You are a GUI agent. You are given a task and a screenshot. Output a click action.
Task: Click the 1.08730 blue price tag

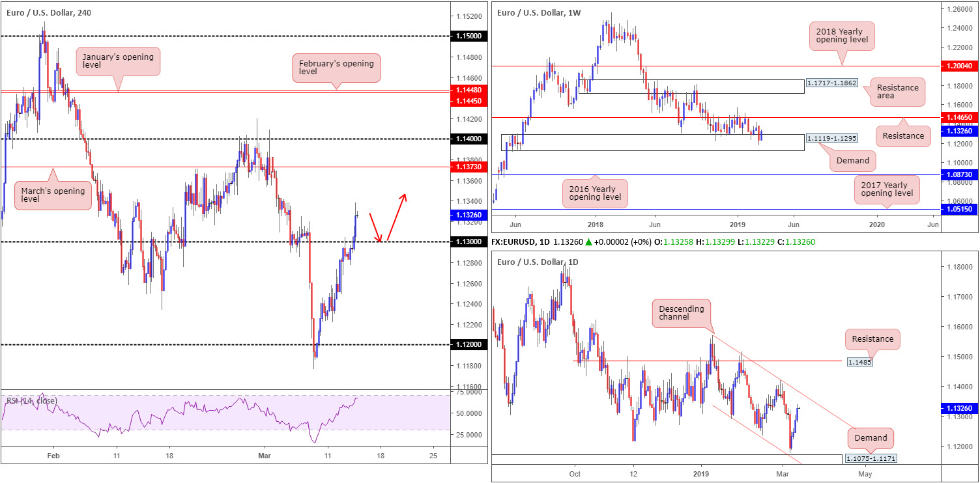click(x=960, y=175)
